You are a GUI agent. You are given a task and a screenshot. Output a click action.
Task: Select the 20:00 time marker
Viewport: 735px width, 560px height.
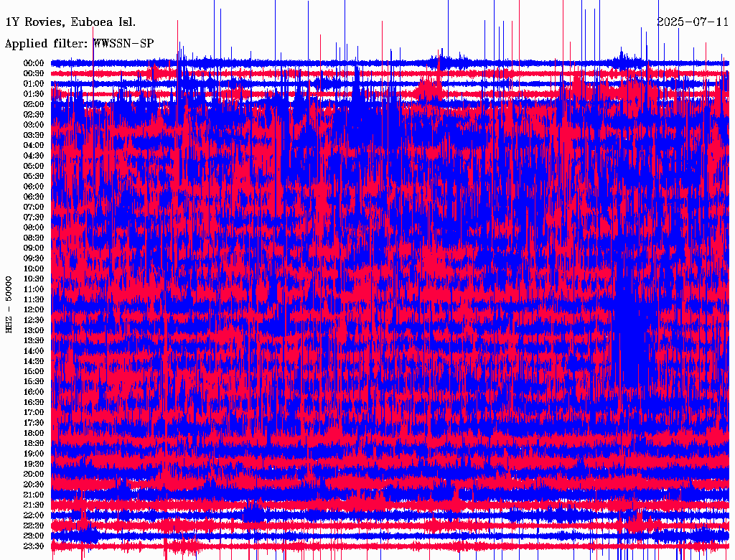tap(34, 474)
